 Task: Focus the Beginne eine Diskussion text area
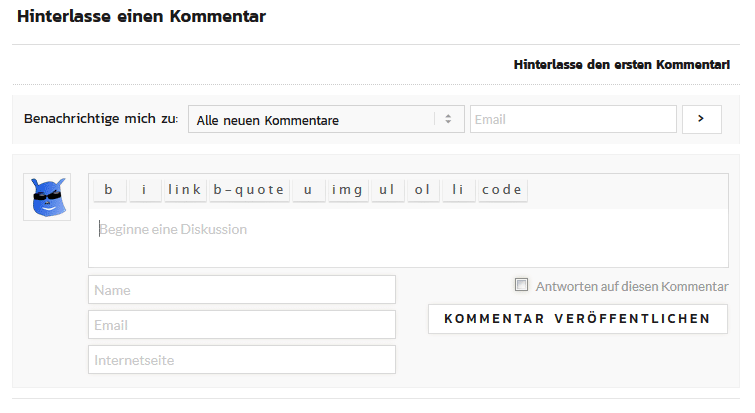pyautogui.click(x=408, y=238)
